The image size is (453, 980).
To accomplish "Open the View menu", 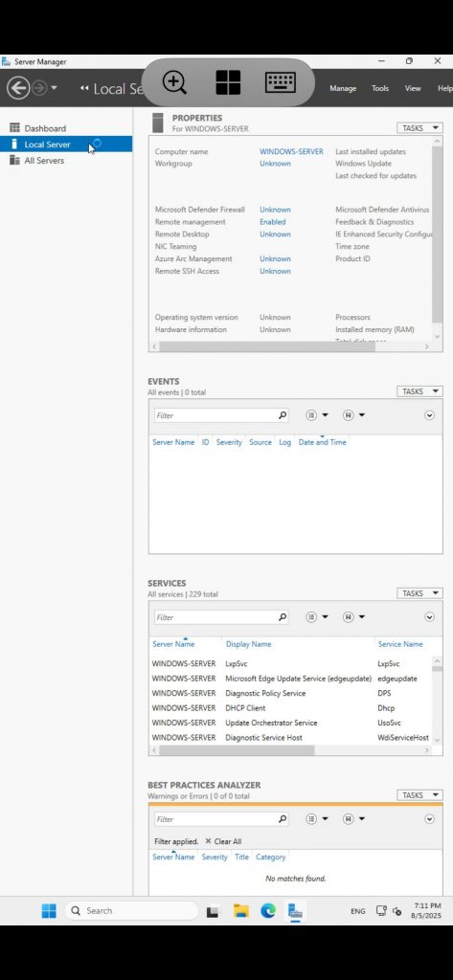I will [413, 88].
